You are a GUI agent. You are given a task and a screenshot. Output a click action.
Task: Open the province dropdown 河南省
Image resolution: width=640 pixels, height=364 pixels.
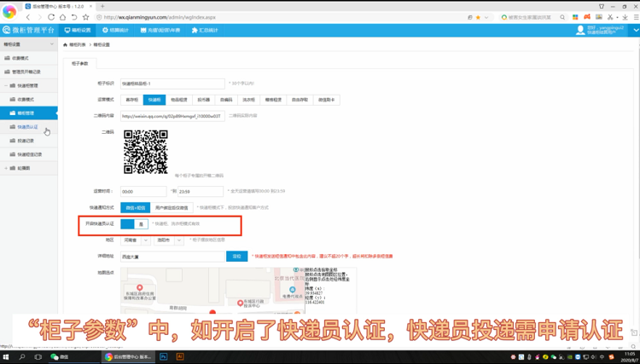coord(135,240)
